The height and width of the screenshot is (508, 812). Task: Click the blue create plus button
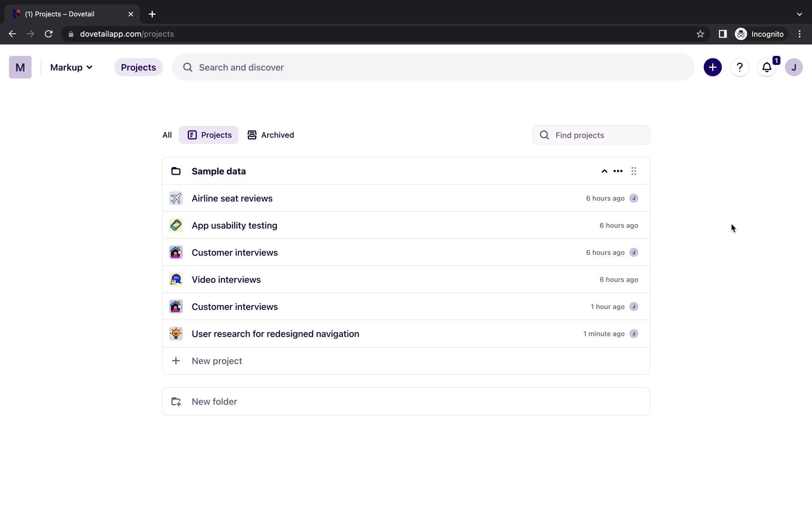tap(712, 67)
